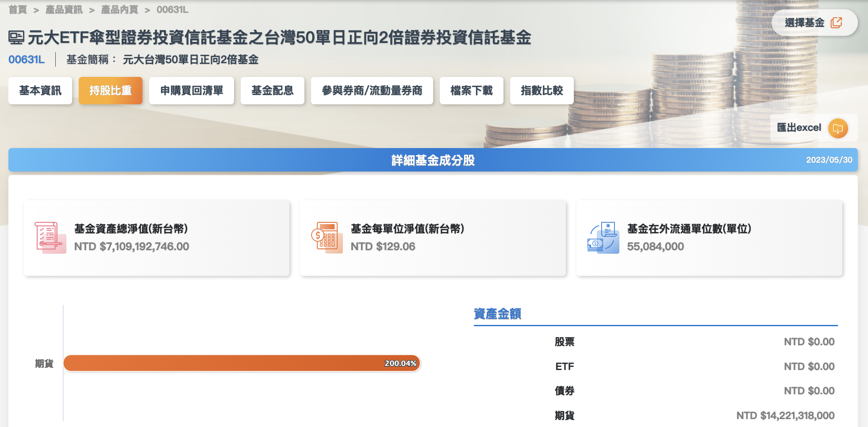Switch to the 基本資訊 tab
The height and width of the screenshot is (427, 868).
(x=40, y=91)
